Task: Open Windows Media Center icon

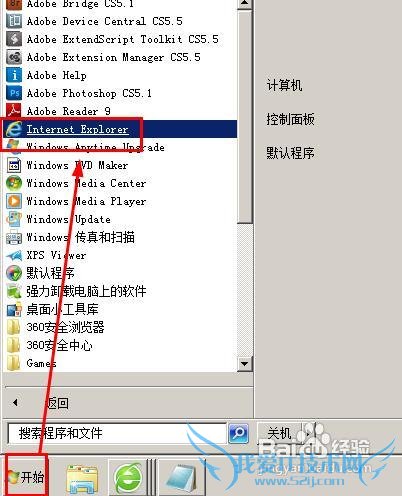Action: [x=14, y=183]
